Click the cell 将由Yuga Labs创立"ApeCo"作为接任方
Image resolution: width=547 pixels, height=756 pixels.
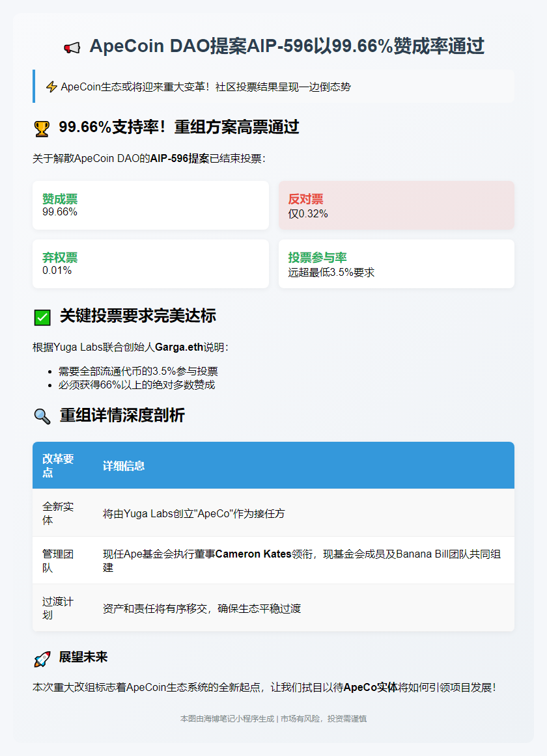click(193, 513)
